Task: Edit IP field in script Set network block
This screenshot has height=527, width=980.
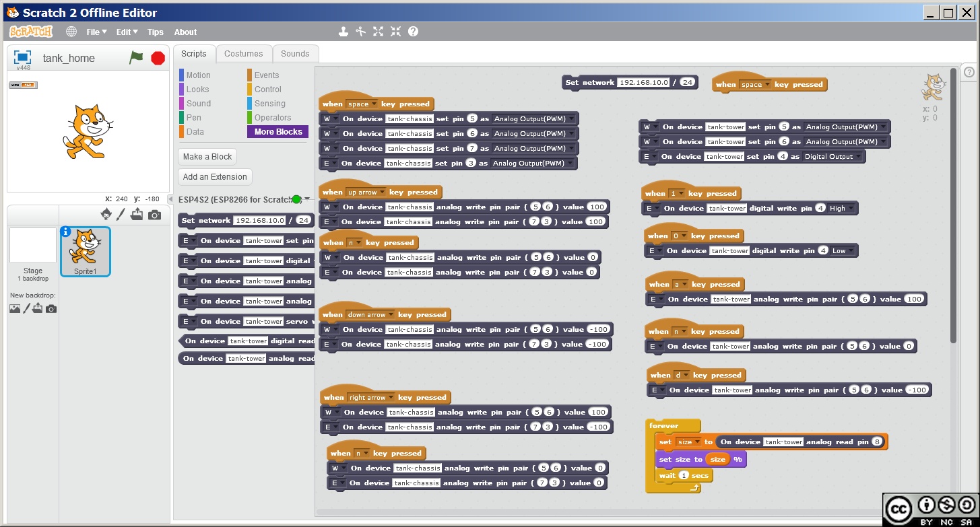Action: click(x=644, y=83)
